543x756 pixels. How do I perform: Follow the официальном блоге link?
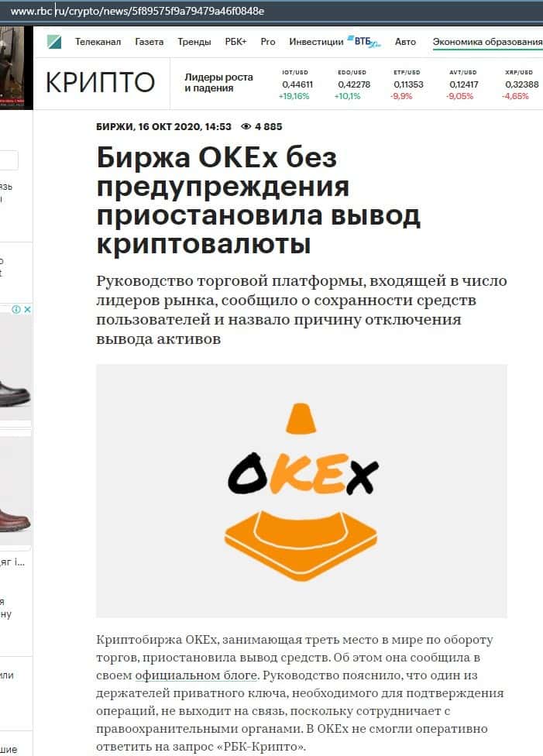[x=196, y=675]
